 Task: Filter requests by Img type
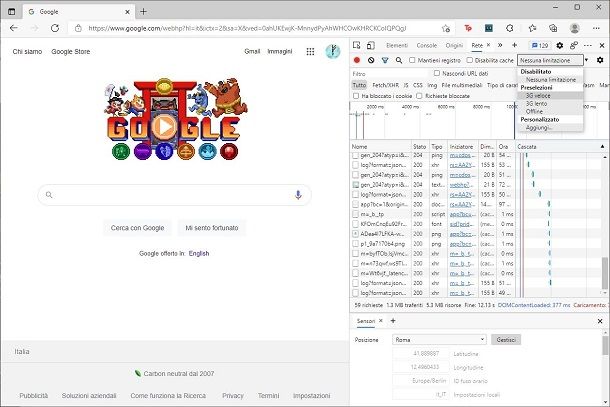[432, 85]
